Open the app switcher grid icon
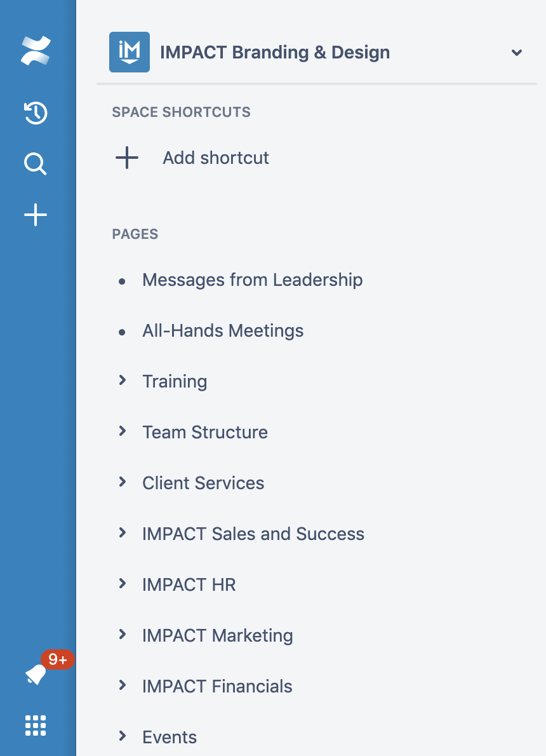 (36, 725)
